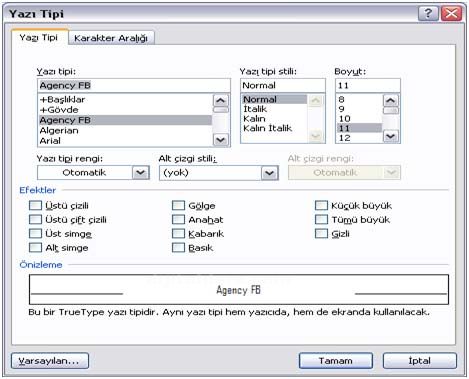Cancel with the İptal button
The width and height of the screenshot is (469, 379).
[x=420, y=361]
